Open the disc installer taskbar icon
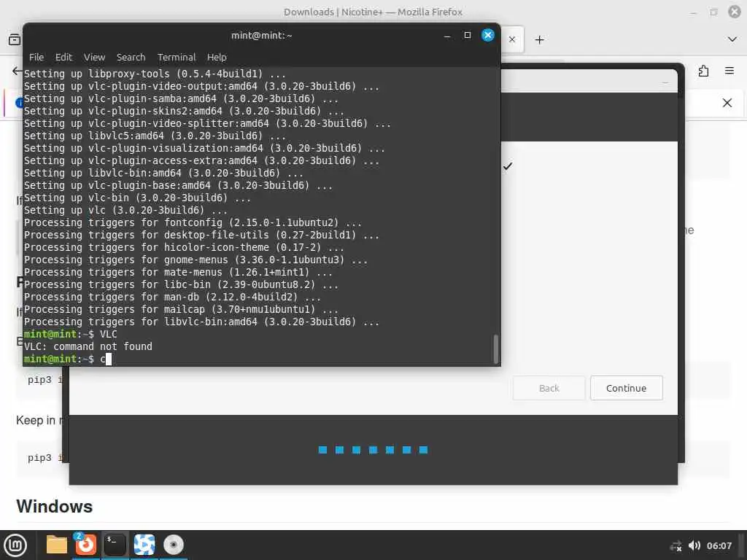The image size is (747, 560). (x=174, y=545)
